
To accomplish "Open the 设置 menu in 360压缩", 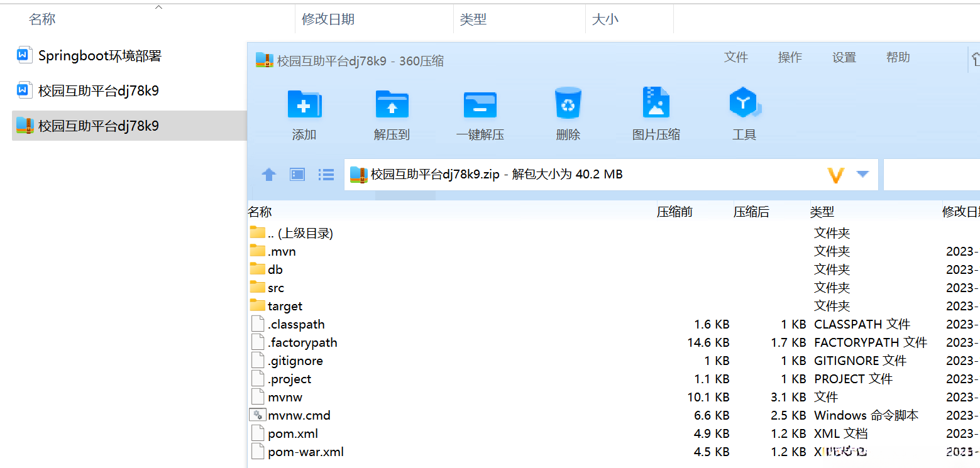I will pos(844,57).
